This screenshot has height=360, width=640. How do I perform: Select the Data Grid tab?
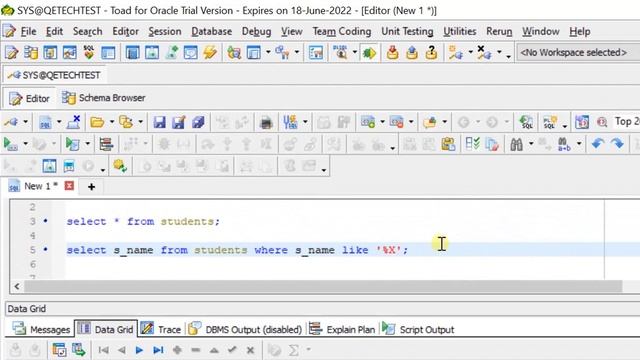click(x=106, y=329)
